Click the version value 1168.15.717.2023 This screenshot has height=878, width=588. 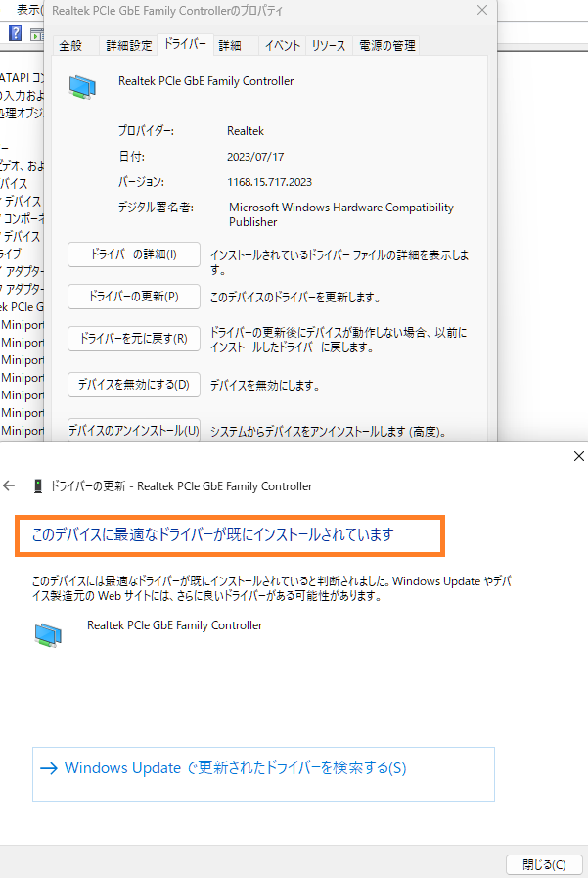(x=269, y=182)
